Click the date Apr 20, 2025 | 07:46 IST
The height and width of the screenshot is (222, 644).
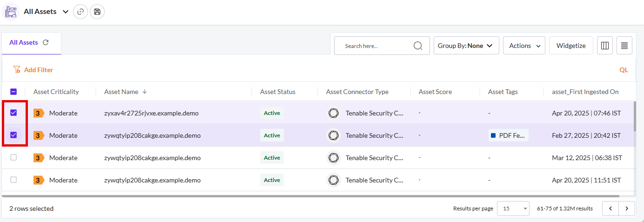coord(586,113)
